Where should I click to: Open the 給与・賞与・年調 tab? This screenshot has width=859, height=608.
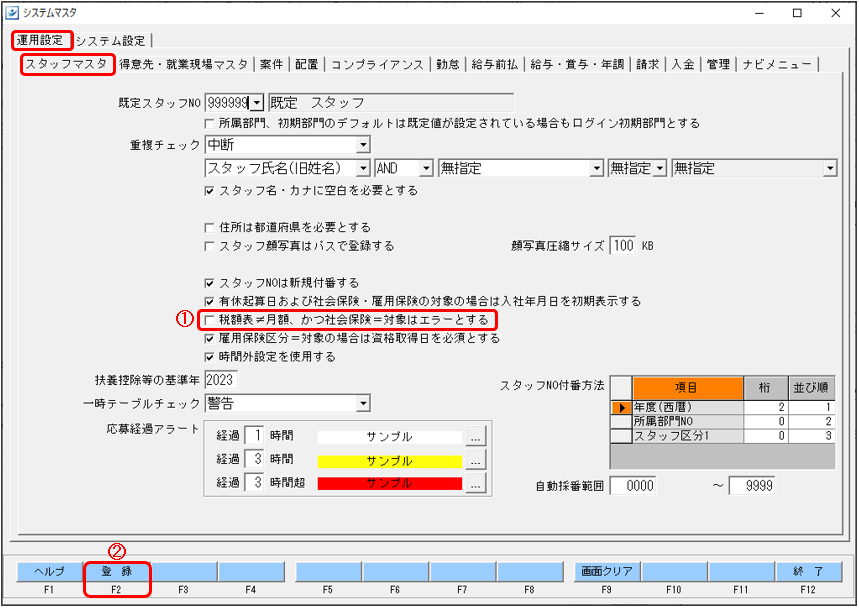(x=577, y=65)
